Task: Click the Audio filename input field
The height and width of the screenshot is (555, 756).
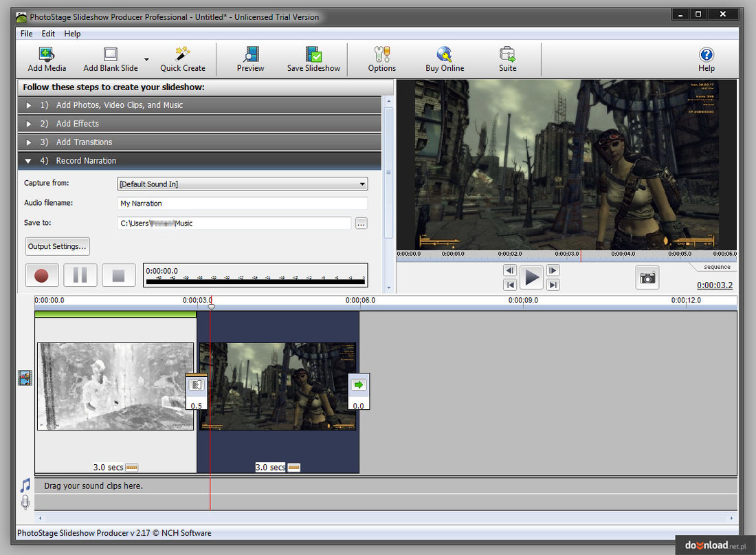Action: [x=243, y=203]
